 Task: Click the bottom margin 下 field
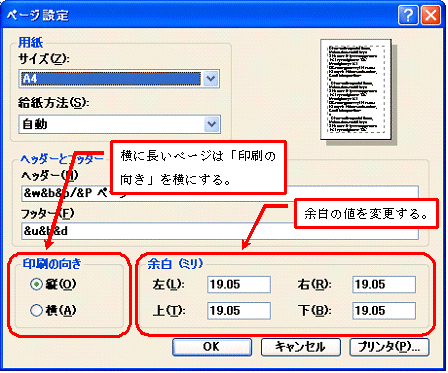(x=384, y=311)
